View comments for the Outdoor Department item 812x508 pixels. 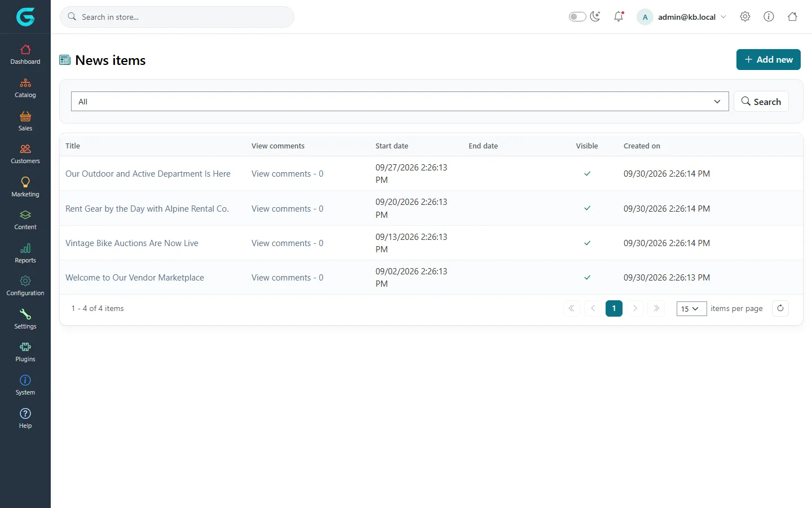pos(288,174)
